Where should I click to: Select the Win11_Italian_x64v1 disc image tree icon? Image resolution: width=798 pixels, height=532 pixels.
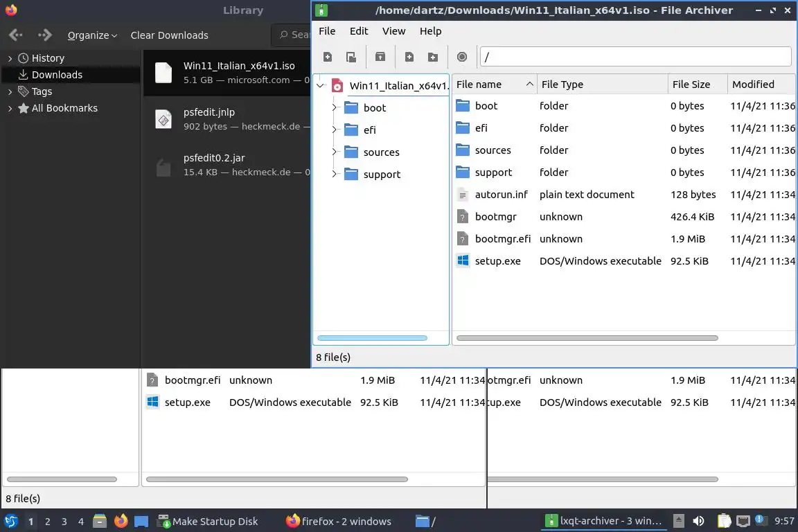click(x=337, y=85)
